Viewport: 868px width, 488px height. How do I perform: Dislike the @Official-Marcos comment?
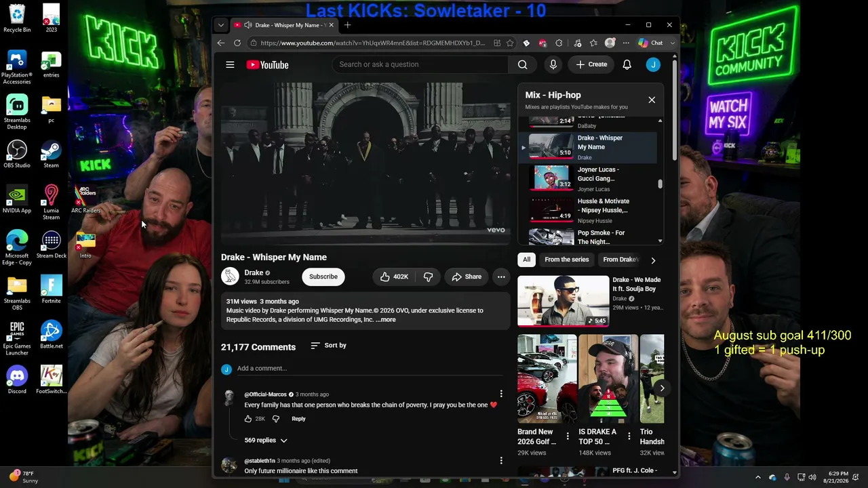275,419
